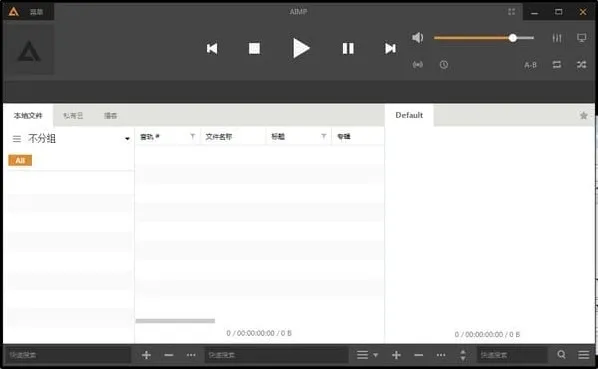Expand the playlist list dropdown arrow
This screenshot has width=598, height=369.
pos(375,355)
